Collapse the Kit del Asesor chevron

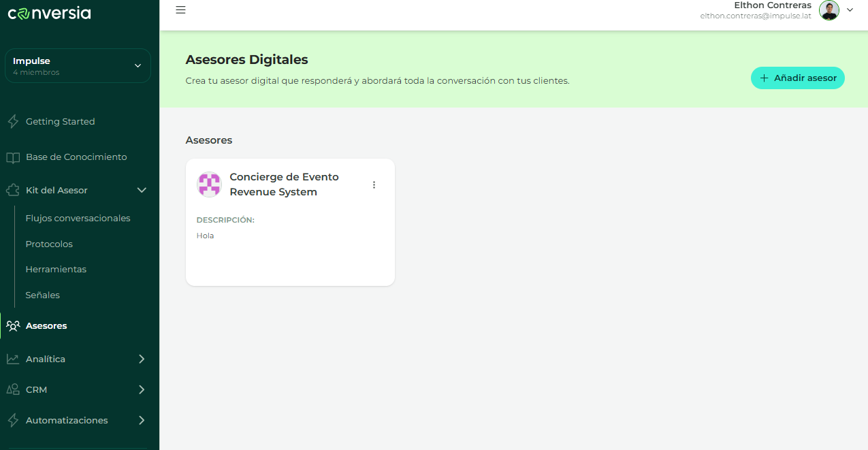142,191
